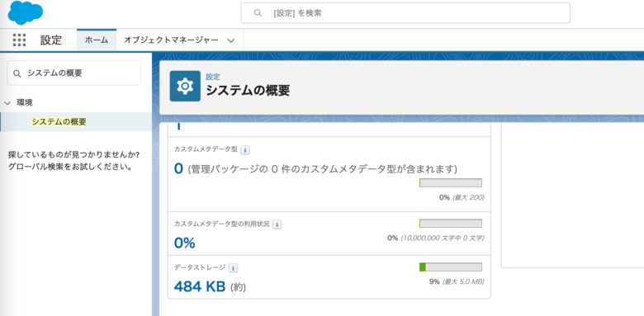Click the Salesforce cloud logo

coord(26,12)
